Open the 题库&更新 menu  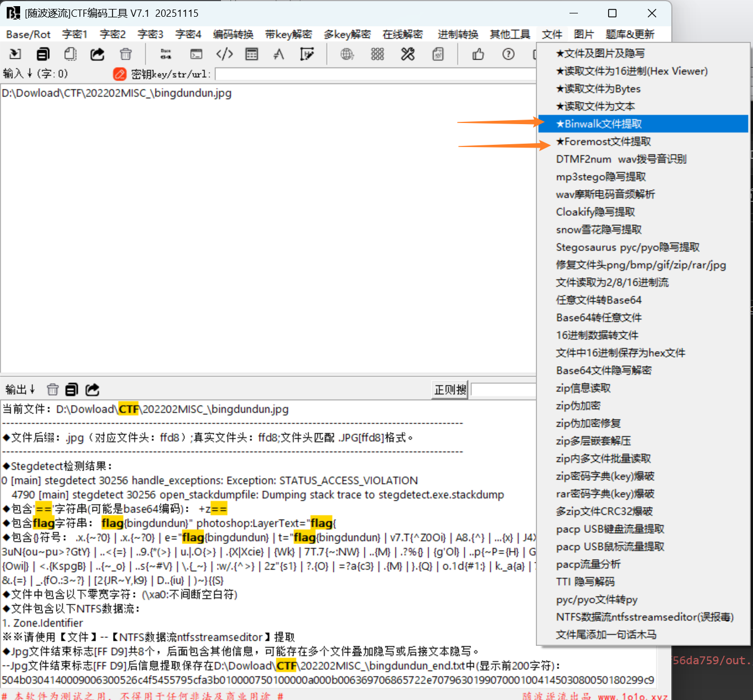click(x=630, y=34)
